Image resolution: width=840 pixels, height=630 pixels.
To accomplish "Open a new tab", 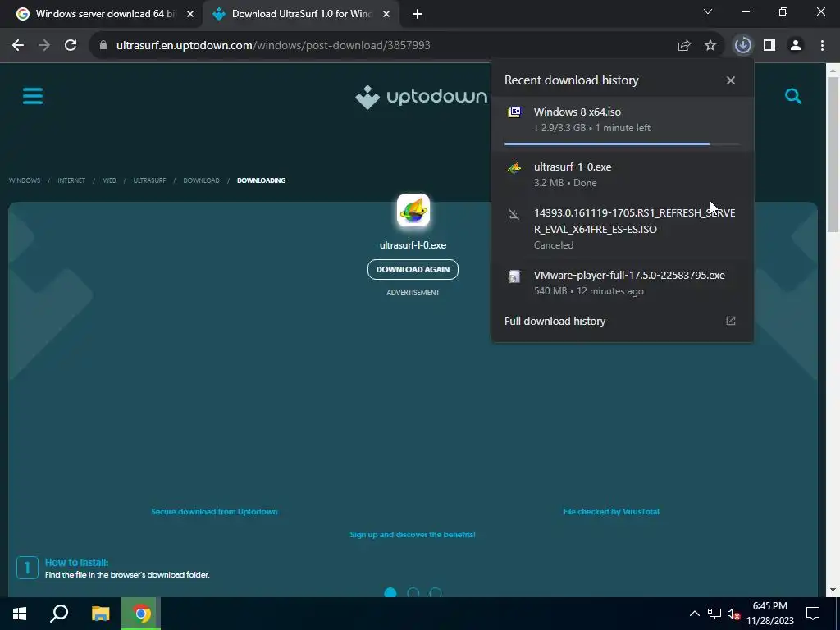I will 418,14.
